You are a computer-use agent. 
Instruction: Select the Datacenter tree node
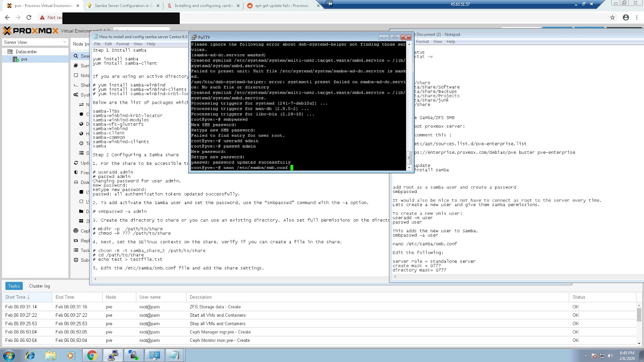(x=26, y=52)
